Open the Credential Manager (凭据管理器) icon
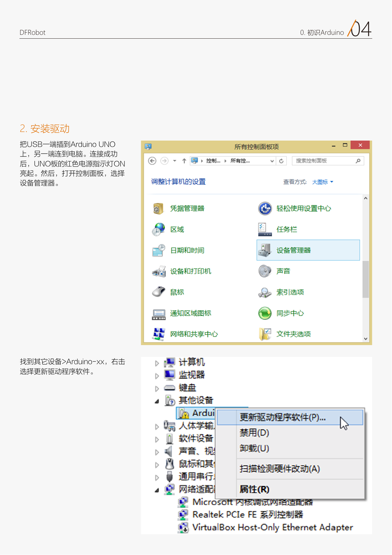The image size is (392, 555). [158, 209]
